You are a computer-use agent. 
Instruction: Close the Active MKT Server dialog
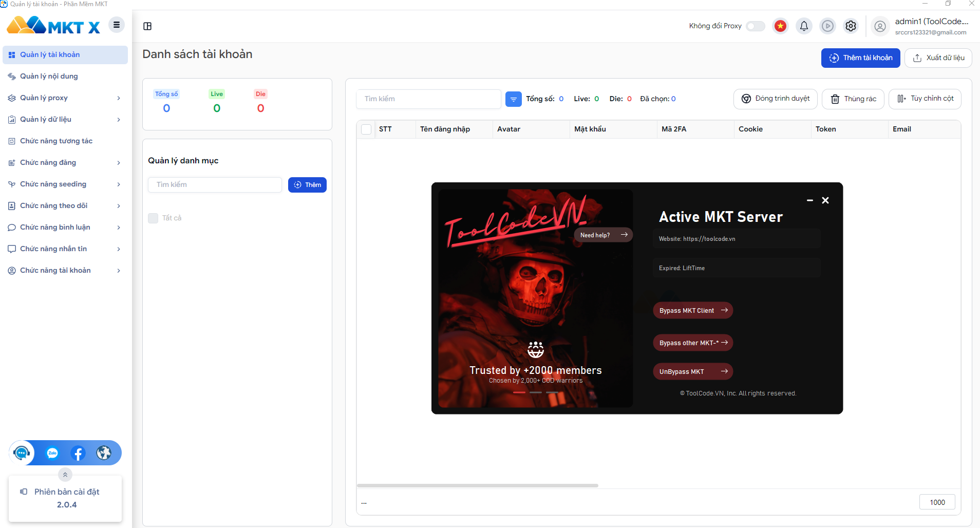825,200
